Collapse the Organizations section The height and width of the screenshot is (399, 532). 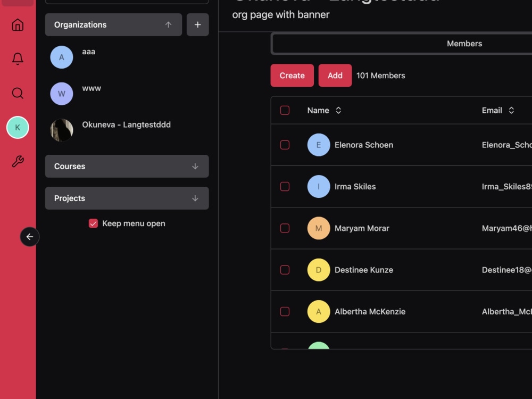113,25
